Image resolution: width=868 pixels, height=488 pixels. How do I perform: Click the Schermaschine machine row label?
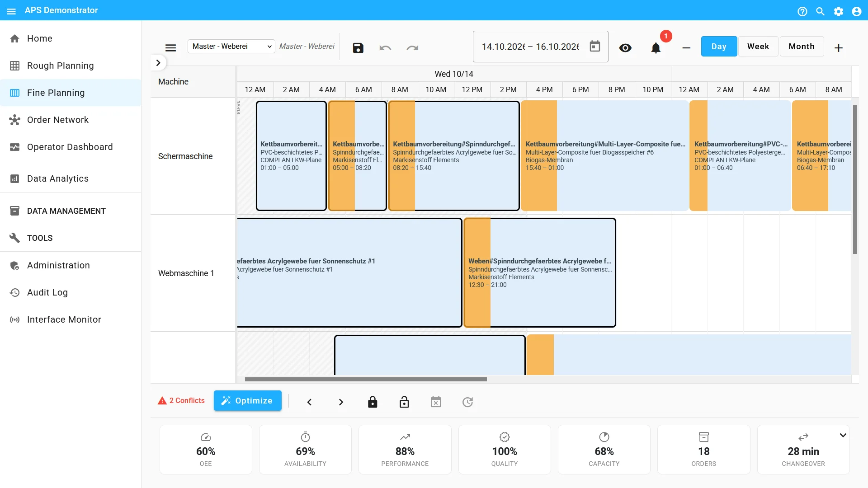185,156
